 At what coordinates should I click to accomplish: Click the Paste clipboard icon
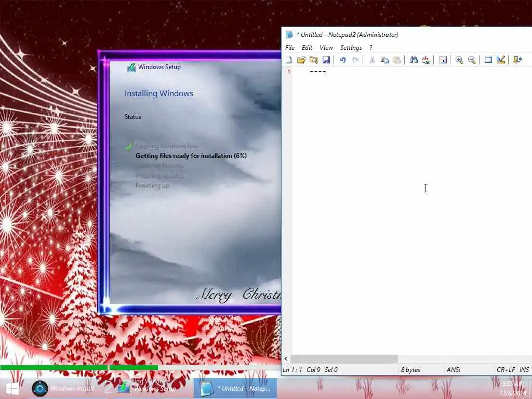click(396, 60)
